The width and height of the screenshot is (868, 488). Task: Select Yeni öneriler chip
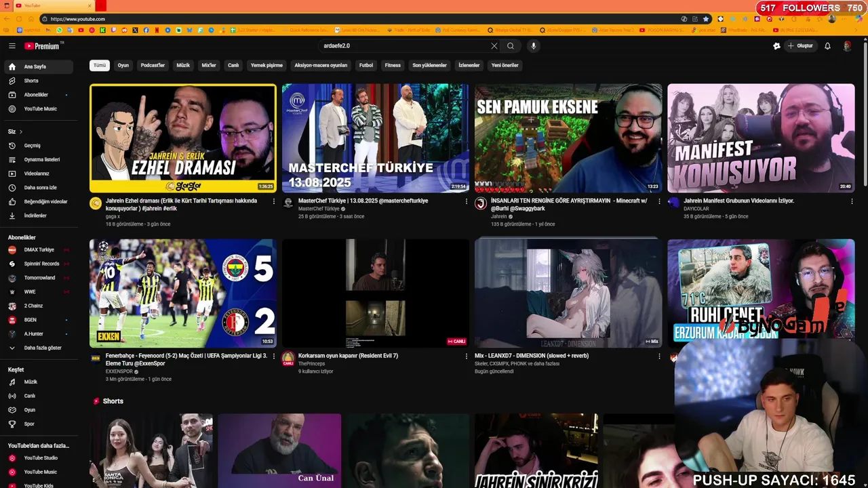pyautogui.click(x=505, y=66)
